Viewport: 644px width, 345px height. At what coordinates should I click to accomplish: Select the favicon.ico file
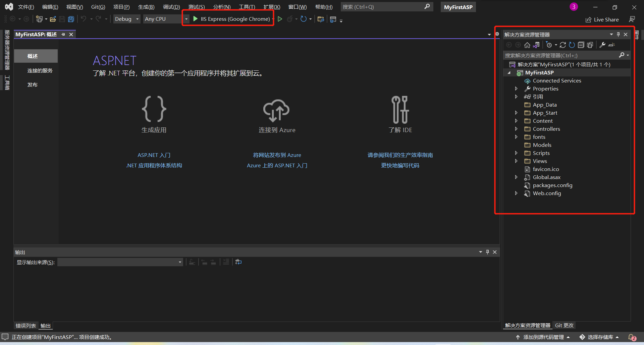(546, 169)
